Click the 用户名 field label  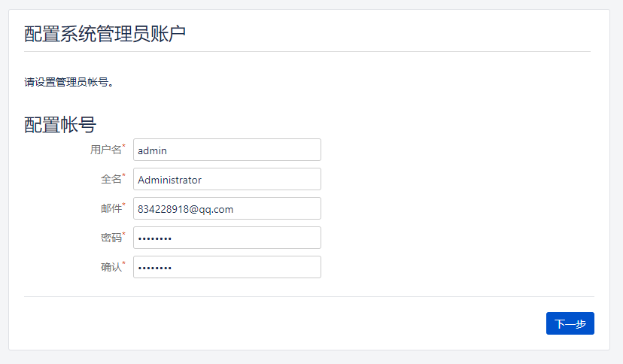(105, 150)
